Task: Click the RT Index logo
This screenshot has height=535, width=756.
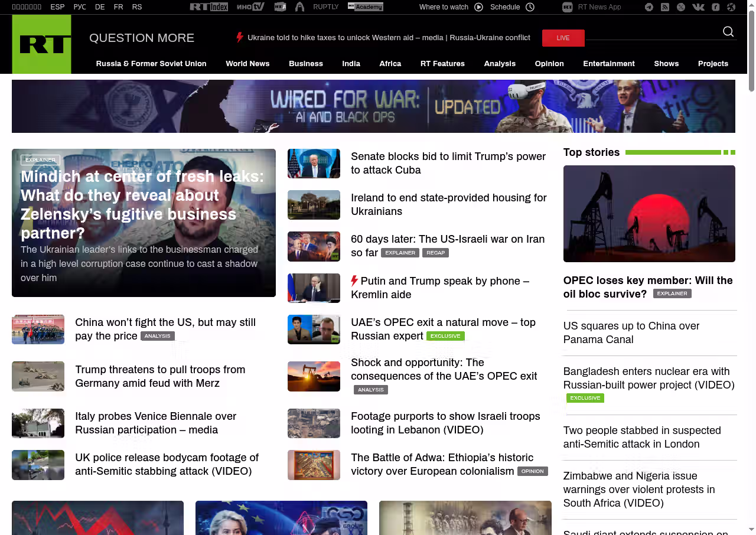Action: 208,7
